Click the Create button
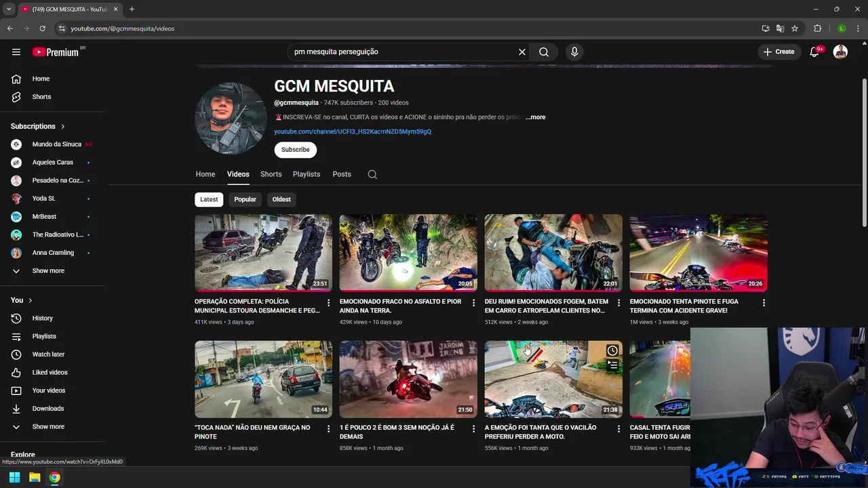 click(778, 52)
